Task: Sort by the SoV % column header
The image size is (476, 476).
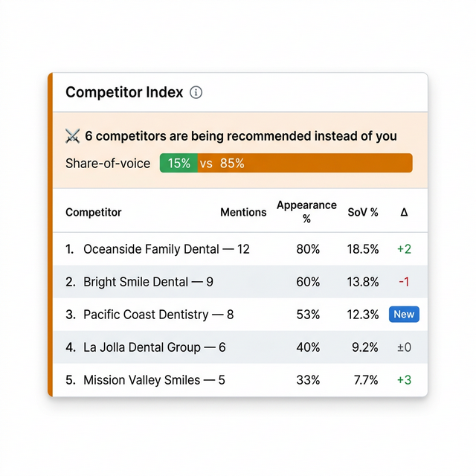Action: coord(363,213)
